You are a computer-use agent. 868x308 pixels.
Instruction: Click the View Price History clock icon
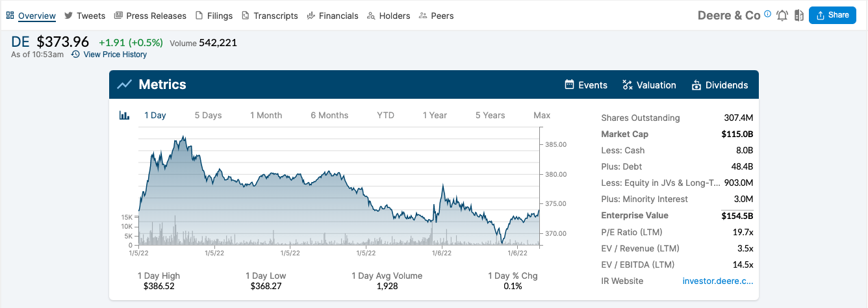click(x=75, y=55)
